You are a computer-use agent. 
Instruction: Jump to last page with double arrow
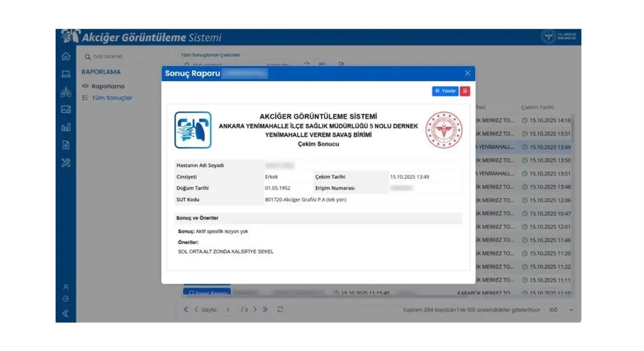265,309
